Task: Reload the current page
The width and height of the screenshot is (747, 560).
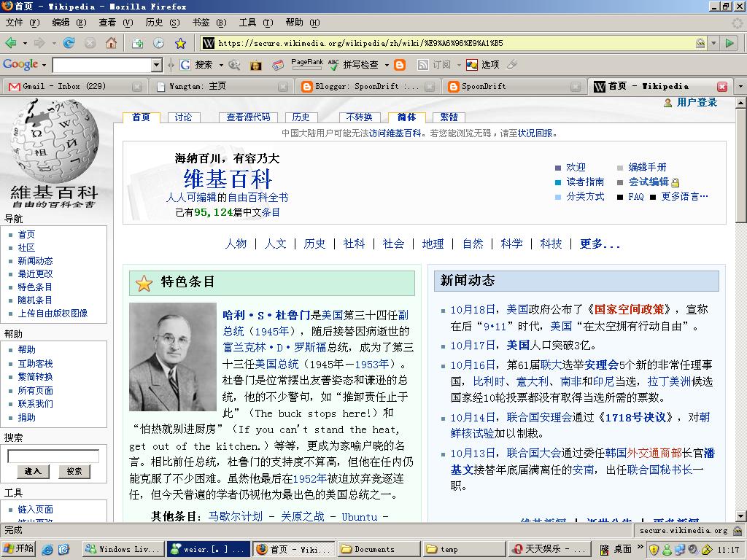Action: (69, 43)
